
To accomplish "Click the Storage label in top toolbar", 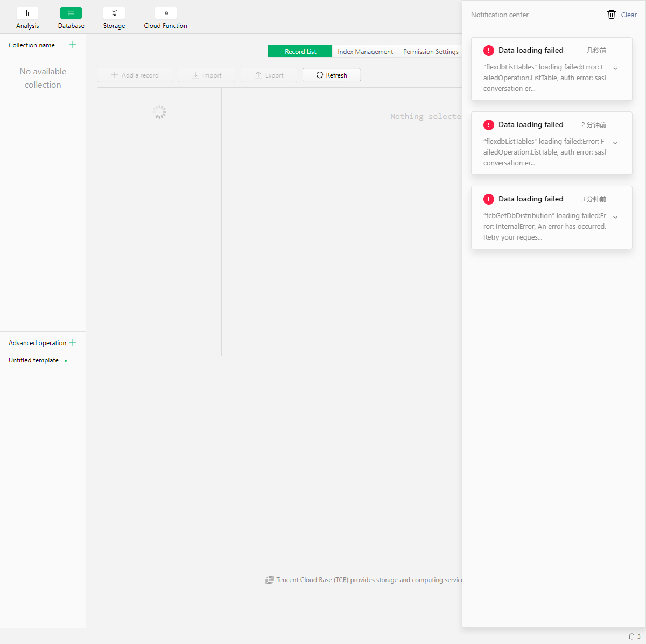I will pos(114,26).
